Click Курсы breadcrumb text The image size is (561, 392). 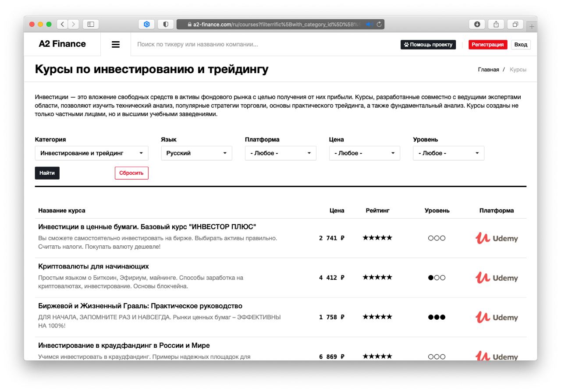coord(518,70)
